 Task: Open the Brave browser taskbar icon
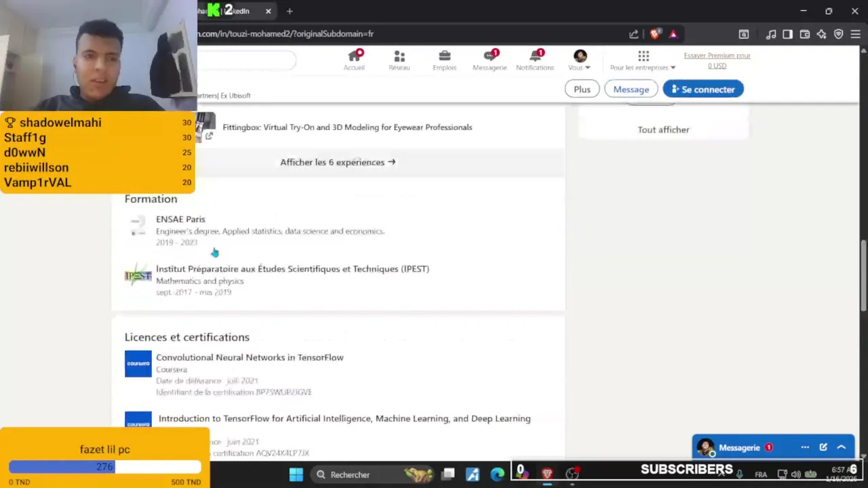[x=547, y=474]
